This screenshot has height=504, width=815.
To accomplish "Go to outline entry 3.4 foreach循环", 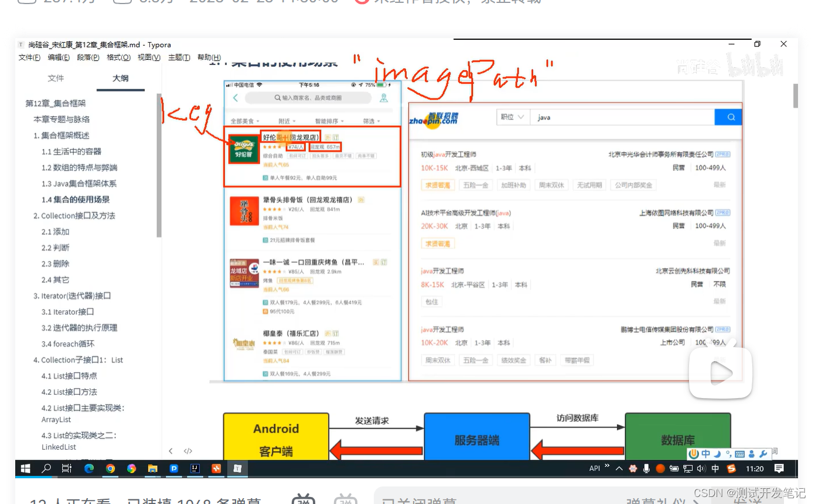I will [67, 344].
